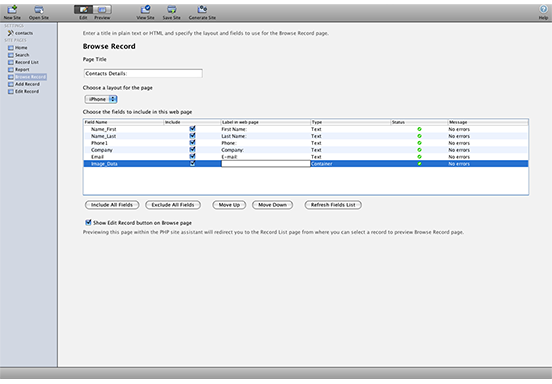
Task: Click Refresh Fields List button
Action: coord(333,205)
